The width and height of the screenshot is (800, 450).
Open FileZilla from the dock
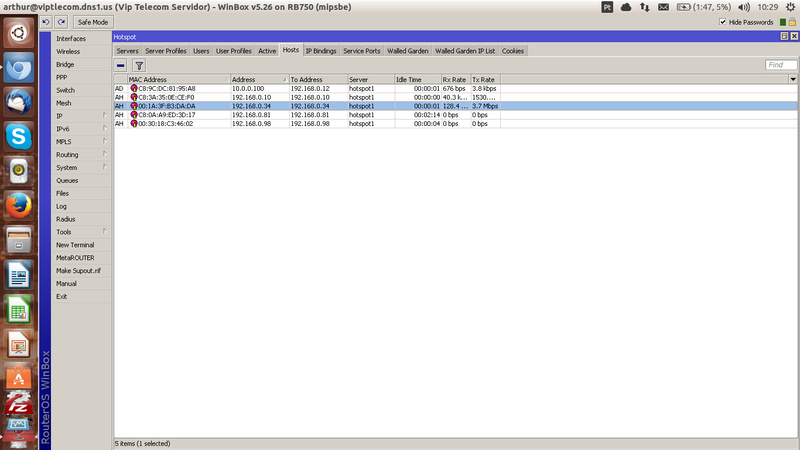(19, 403)
